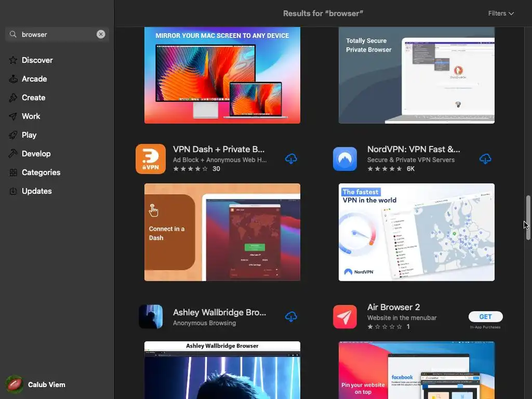
Task: Click 'Anonymous Browsing' subtitle
Action: 204,323
